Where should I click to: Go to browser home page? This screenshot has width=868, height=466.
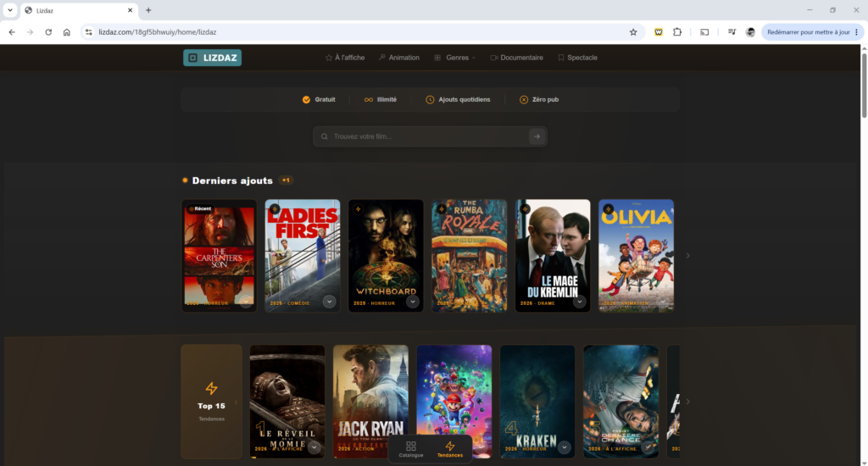[x=66, y=32]
